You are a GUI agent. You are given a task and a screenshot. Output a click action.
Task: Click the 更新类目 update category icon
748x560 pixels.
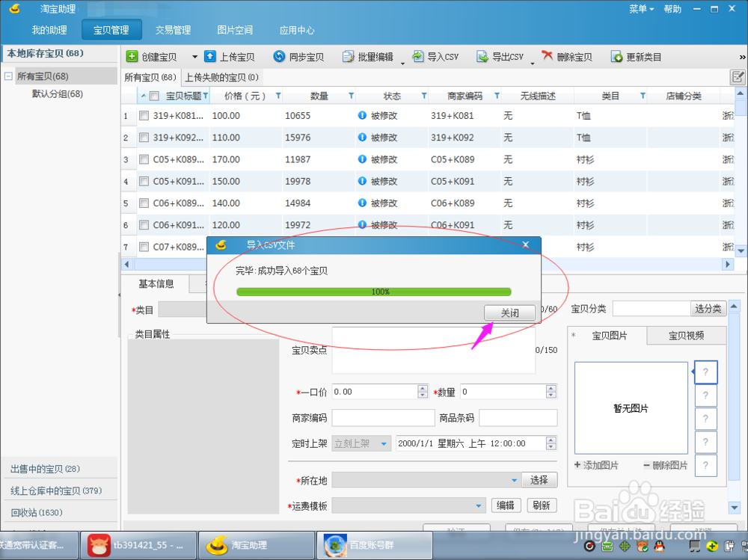617,57
